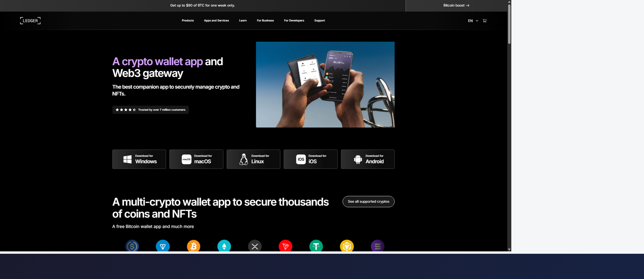Click the USDC coin icon
This screenshot has width=644, height=279.
pyautogui.click(x=132, y=246)
